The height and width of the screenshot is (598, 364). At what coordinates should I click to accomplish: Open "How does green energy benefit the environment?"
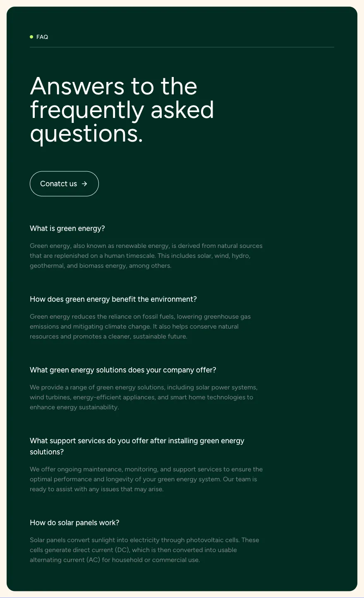(x=113, y=299)
